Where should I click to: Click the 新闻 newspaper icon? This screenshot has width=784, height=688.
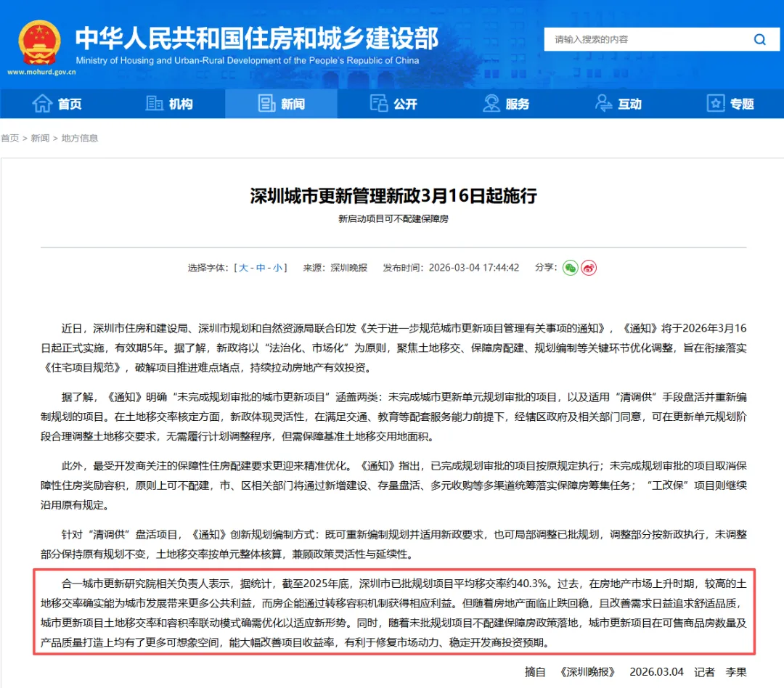[x=266, y=104]
